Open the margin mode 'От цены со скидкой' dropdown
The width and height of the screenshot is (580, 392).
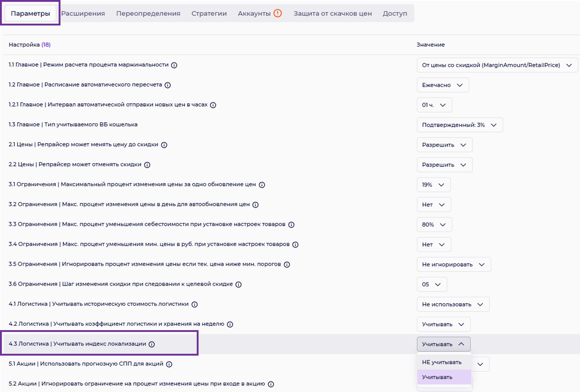pos(497,65)
